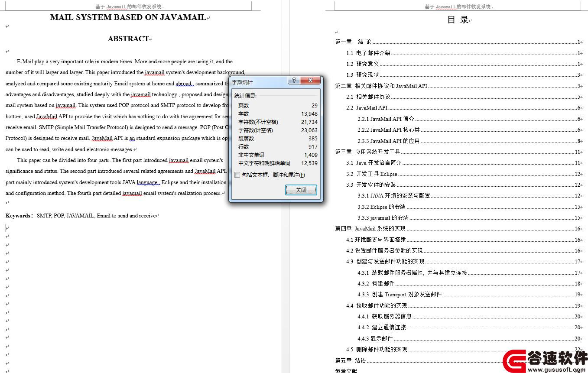The image size is (588, 373).
Task: Select the 字数 value 13,948
Action: (x=309, y=114)
